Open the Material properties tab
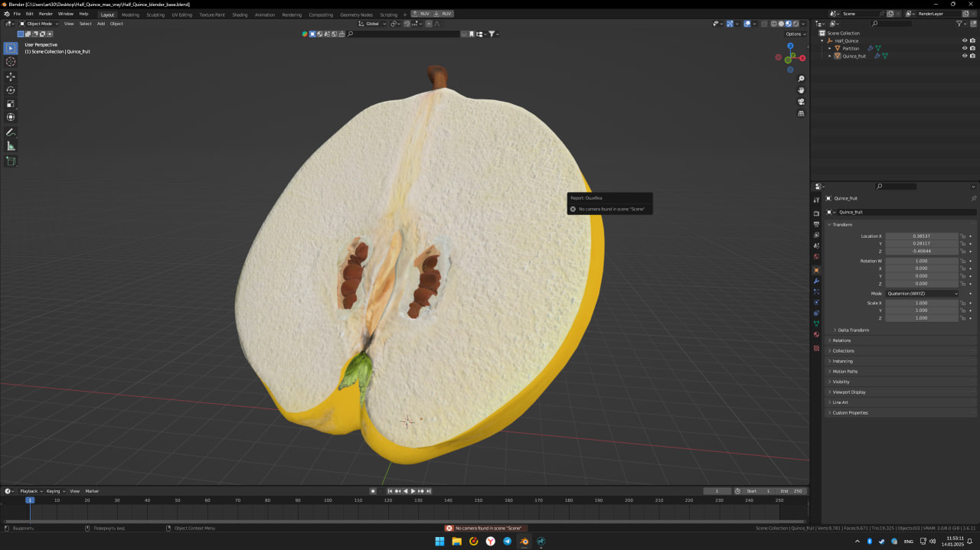This screenshot has width=980, height=550. [816, 334]
